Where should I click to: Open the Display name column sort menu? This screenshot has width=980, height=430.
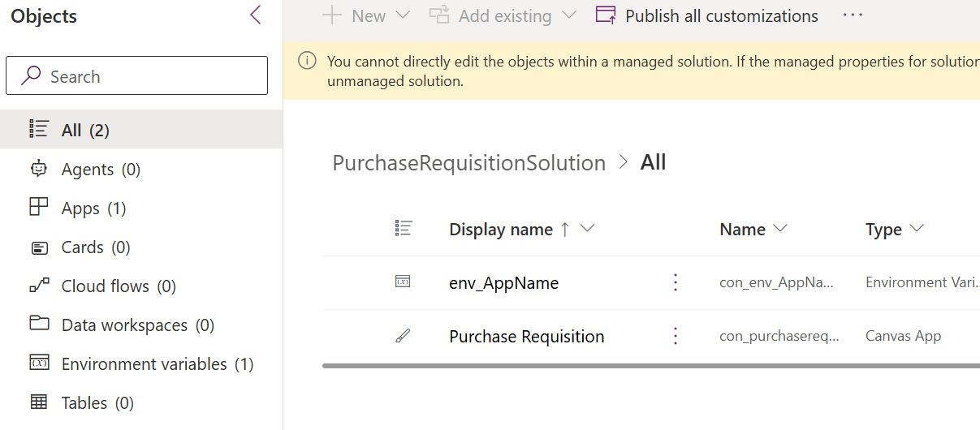(587, 229)
